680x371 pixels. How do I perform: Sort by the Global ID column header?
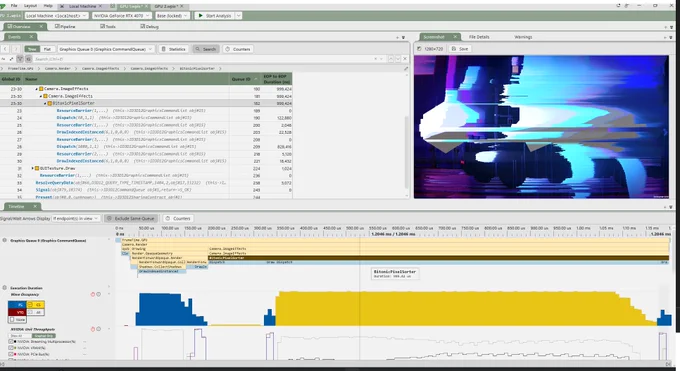point(11,79)
